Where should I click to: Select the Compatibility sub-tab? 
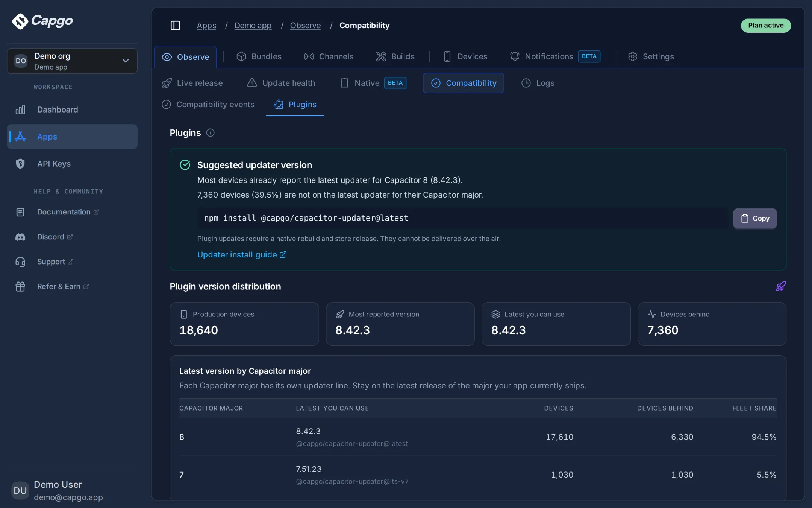tap(464, 83)
